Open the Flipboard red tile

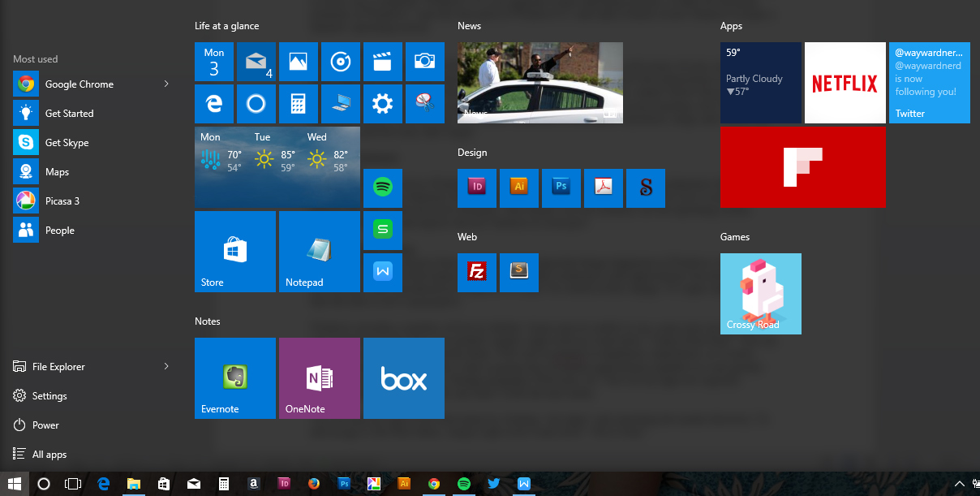tap(803, 167)
